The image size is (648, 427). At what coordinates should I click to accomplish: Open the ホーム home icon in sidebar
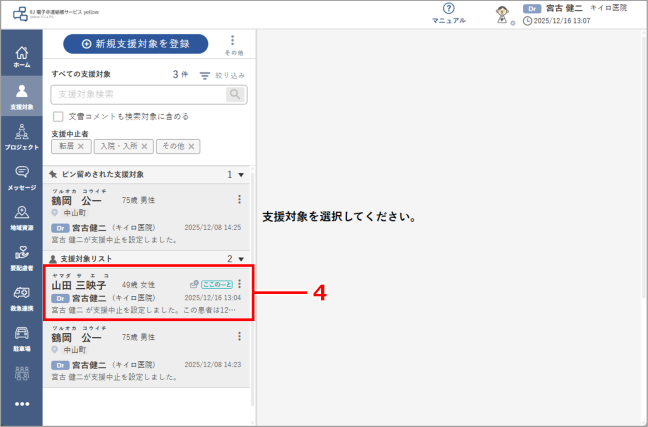(x=21, y=57)
